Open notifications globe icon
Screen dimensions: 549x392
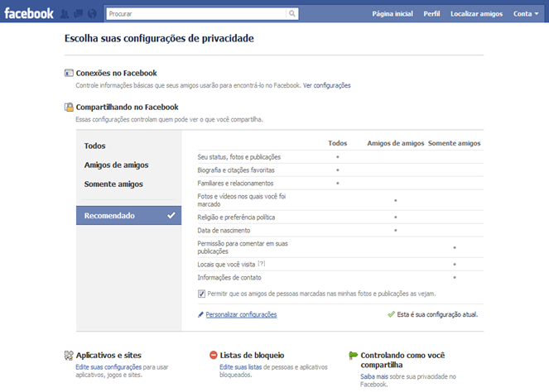pos(92,14)
